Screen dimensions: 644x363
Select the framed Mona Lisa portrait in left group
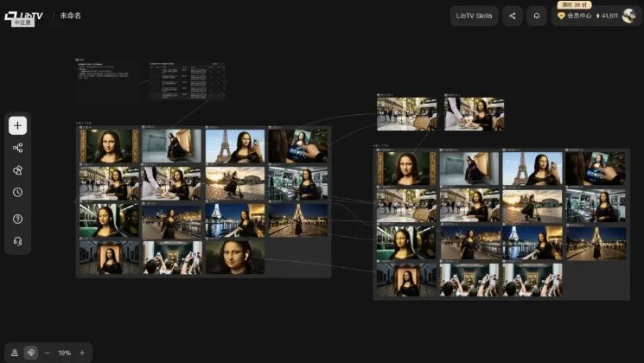tap(109, 146)
